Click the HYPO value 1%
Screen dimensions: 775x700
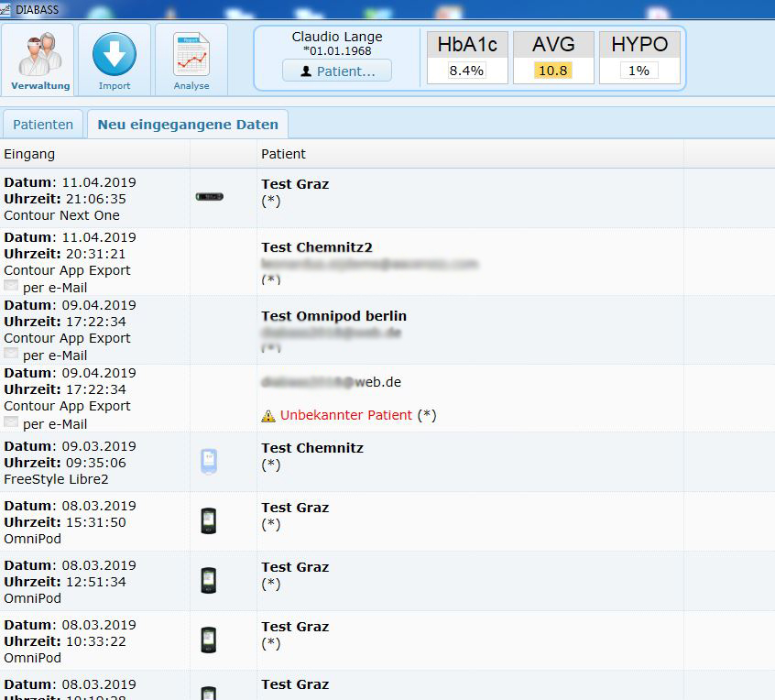click(639, 71)
